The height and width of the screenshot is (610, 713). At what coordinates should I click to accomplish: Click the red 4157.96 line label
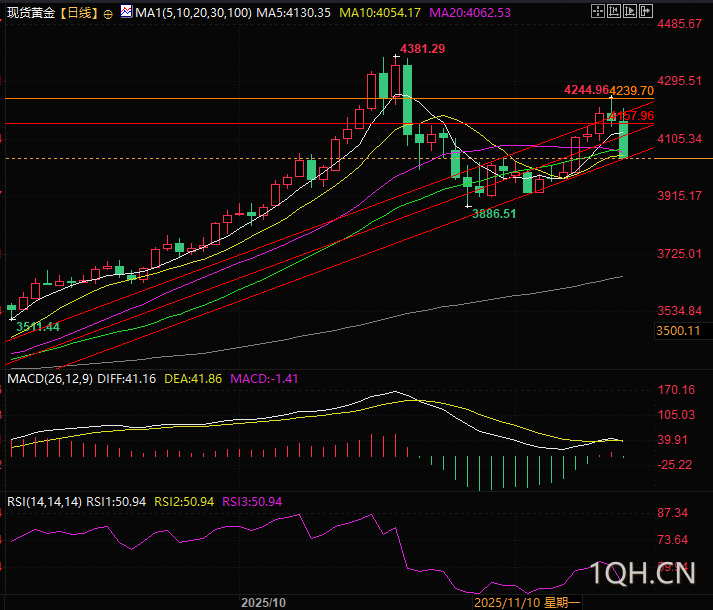tap(632, 116)
